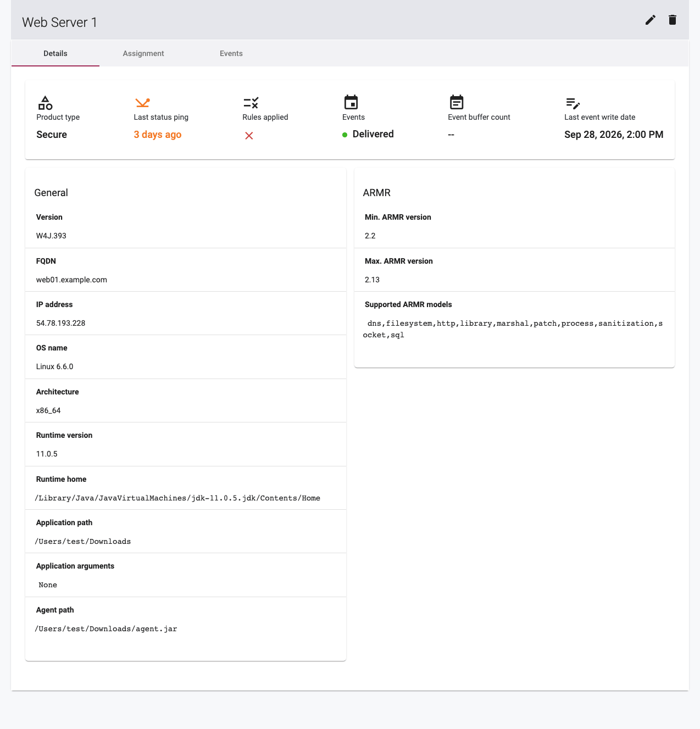Screen dimensions: 700x729
Task: Click the runtime version value '11.0.5'
Action: [47, 454]
